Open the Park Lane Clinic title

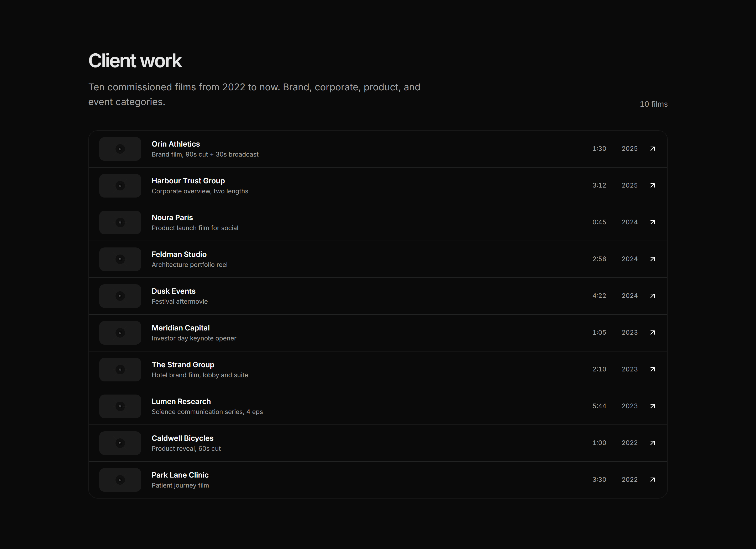pos(180,475)
